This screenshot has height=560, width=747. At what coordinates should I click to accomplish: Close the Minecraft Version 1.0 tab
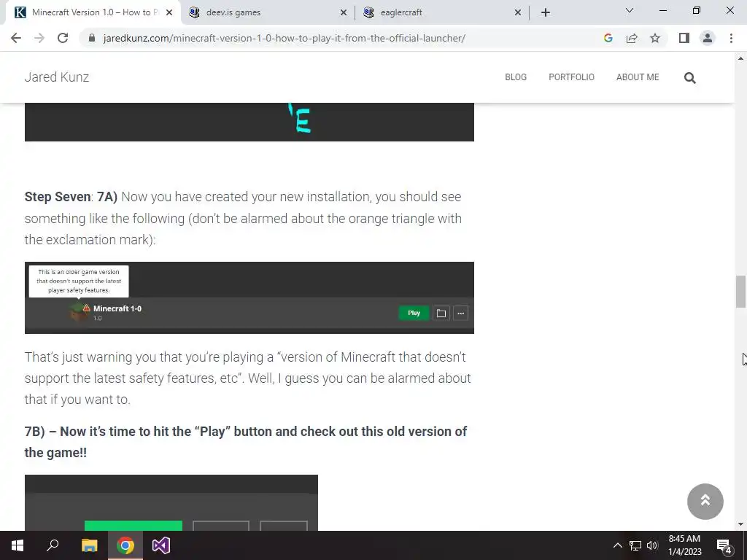point(169,13)
